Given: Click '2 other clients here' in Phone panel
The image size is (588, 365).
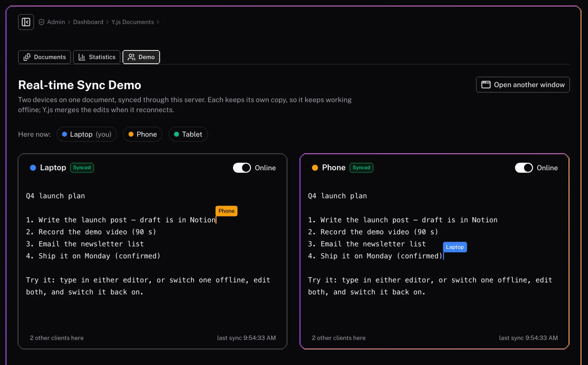Looking at the screenshot, I should click(339, 338).
